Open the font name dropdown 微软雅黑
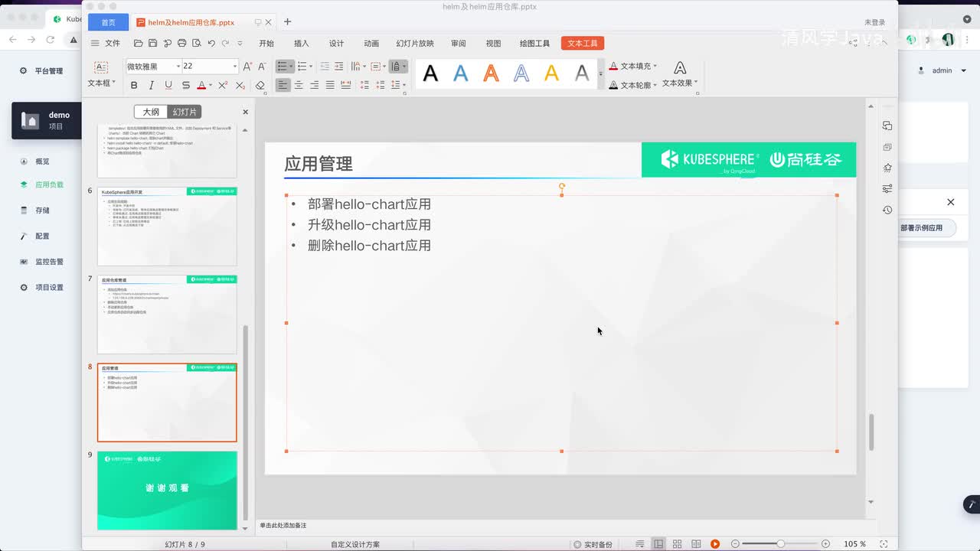The width and height of the screenshot is (980, 551). [x=178, y=67]
